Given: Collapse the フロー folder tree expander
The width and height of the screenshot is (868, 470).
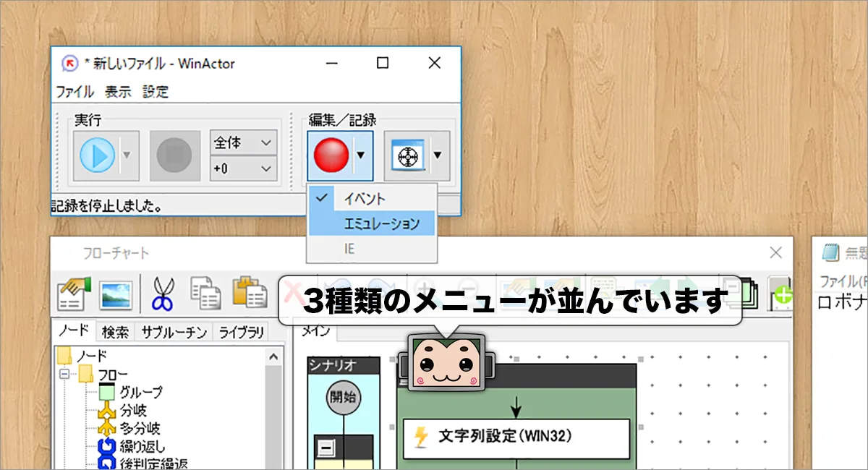Looking at the screenshot, I should point(64,375).
